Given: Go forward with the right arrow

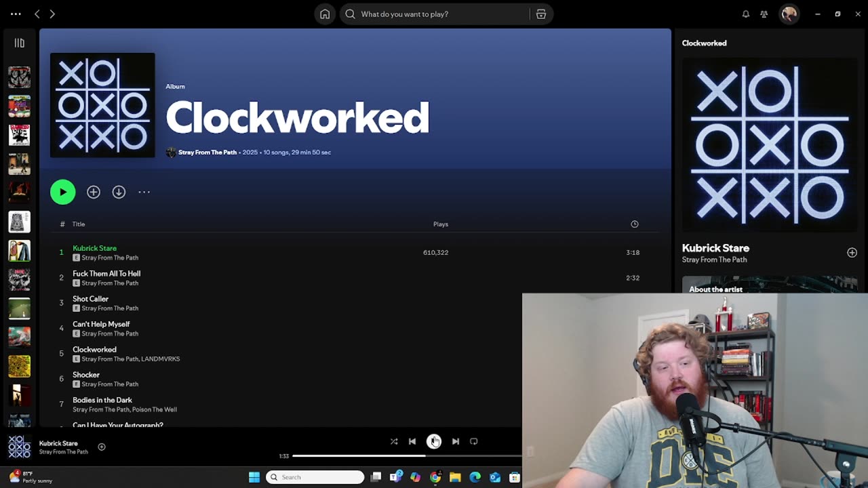Looking at the screenshot, I should click(52, 14).
